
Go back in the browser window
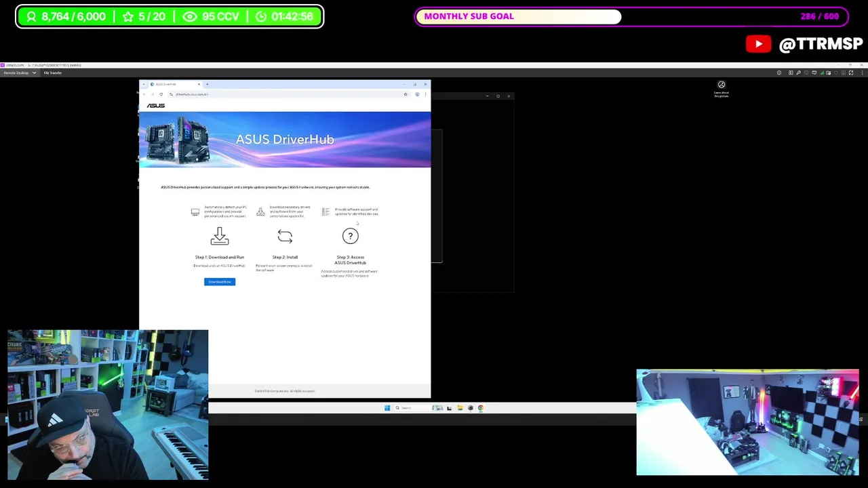coord(144,94)
